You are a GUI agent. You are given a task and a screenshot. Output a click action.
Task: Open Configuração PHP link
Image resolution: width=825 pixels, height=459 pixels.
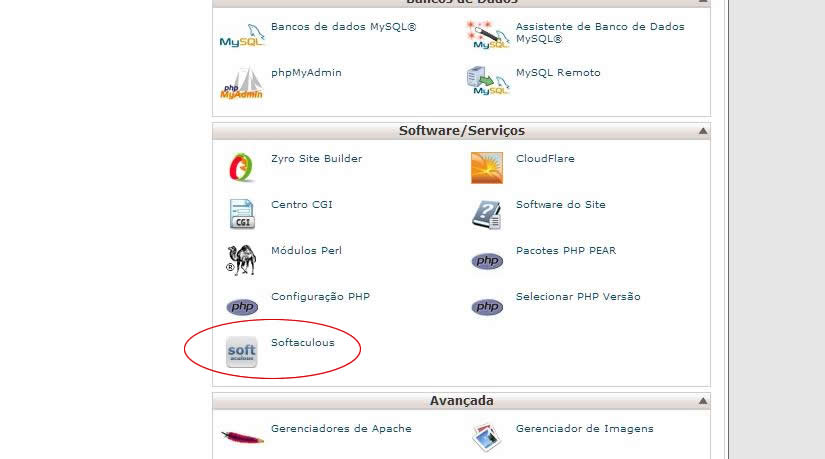(320, 296)
